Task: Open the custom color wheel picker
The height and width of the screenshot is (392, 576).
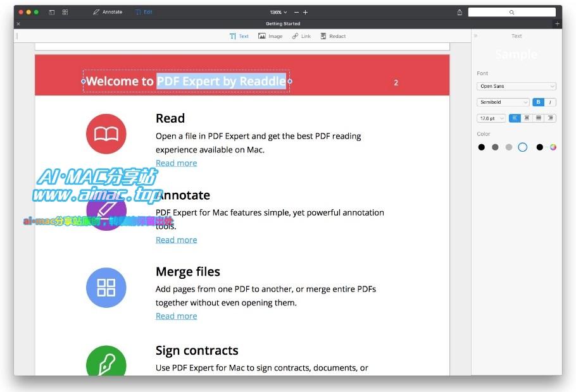Action: (553, 147)
